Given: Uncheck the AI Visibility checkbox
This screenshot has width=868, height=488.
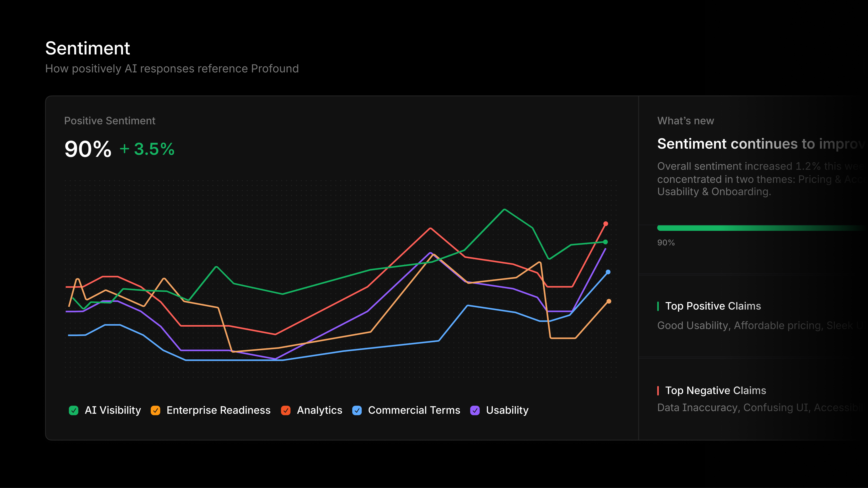Looking at the screenshot, I should pos(73,410).
